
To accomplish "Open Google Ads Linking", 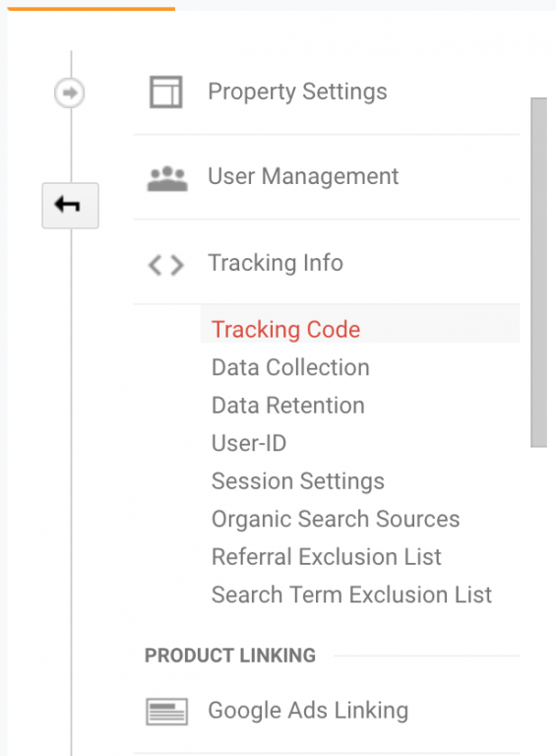I will [x=308, y=711].
